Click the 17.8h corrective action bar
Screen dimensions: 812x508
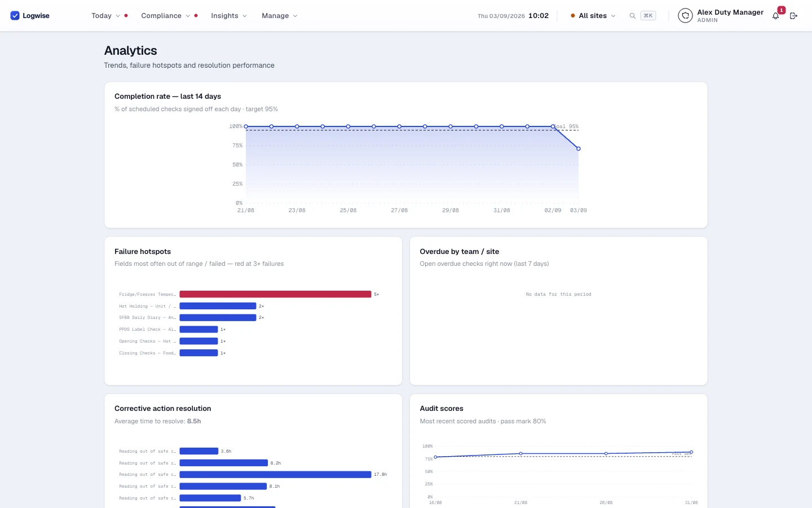(x=275, y=475)
